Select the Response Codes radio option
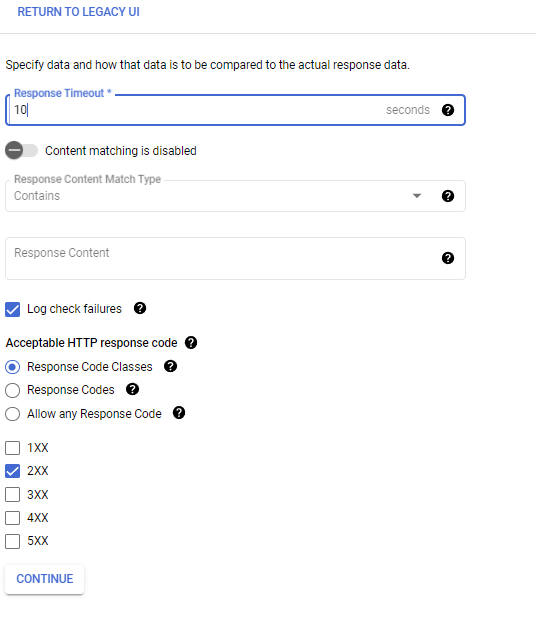 point(13,390)
